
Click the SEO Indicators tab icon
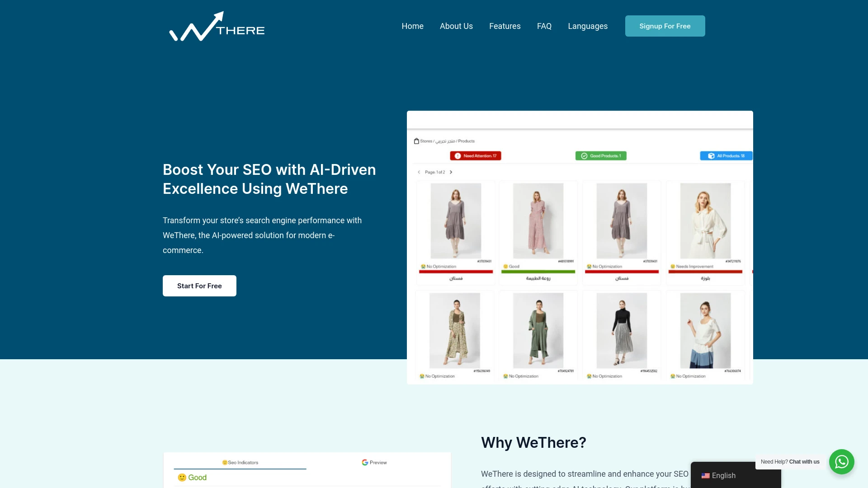225,462
